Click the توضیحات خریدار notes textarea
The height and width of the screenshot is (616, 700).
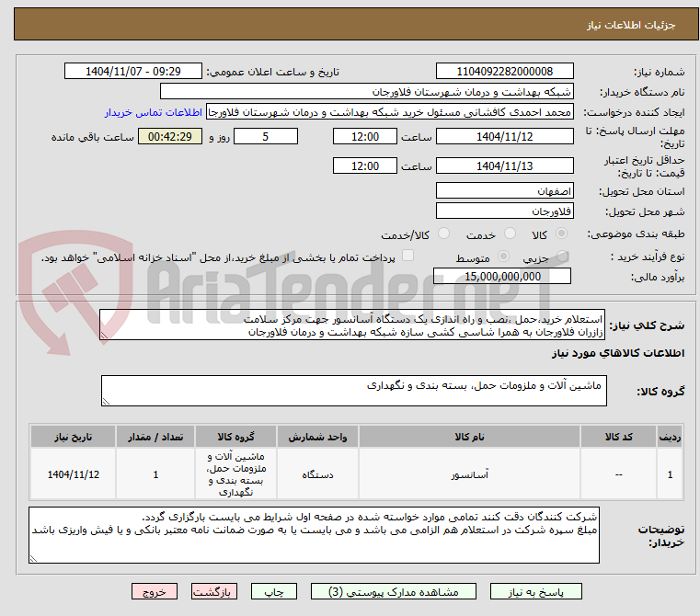pos(314,535)
